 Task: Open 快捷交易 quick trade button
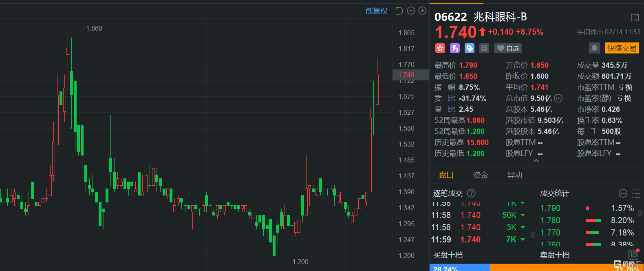622,48
